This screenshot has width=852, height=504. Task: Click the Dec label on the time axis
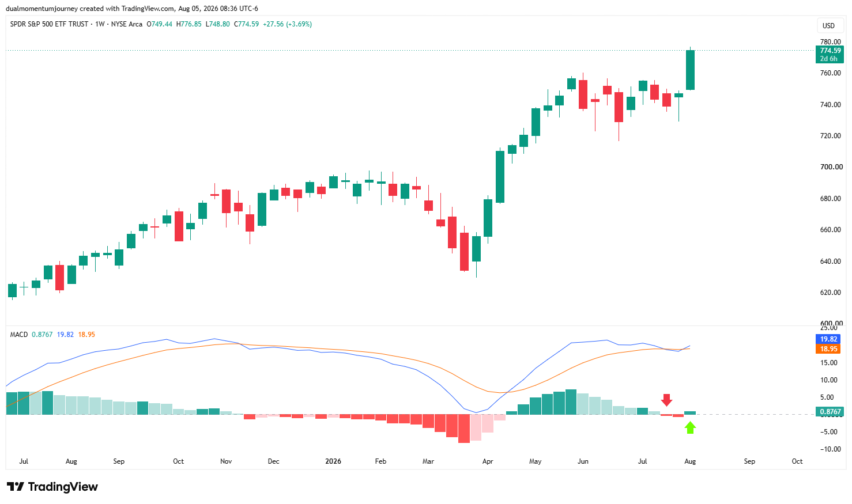click(274, 461)
